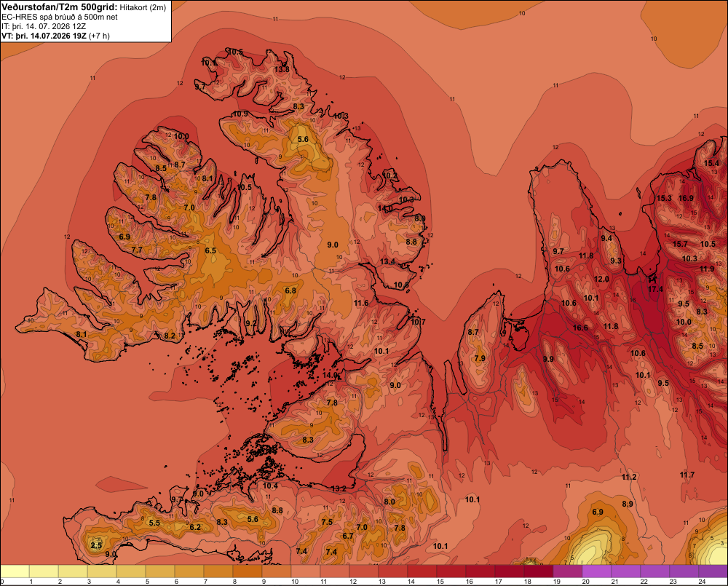The width and height of the screenshot is (728, 586).
Task: Click the 13.4 temperature value
Action: (x=387, y=262)
